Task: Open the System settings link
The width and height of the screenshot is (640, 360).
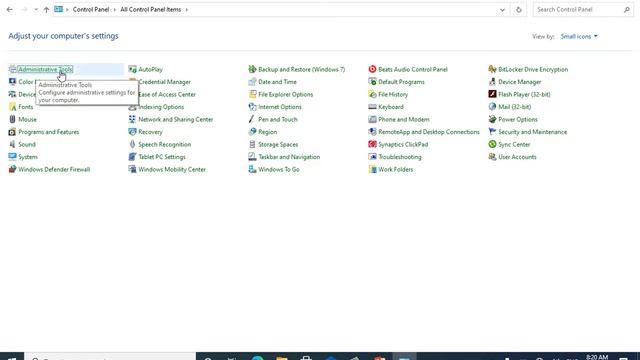Action: (x=28, y=157)
